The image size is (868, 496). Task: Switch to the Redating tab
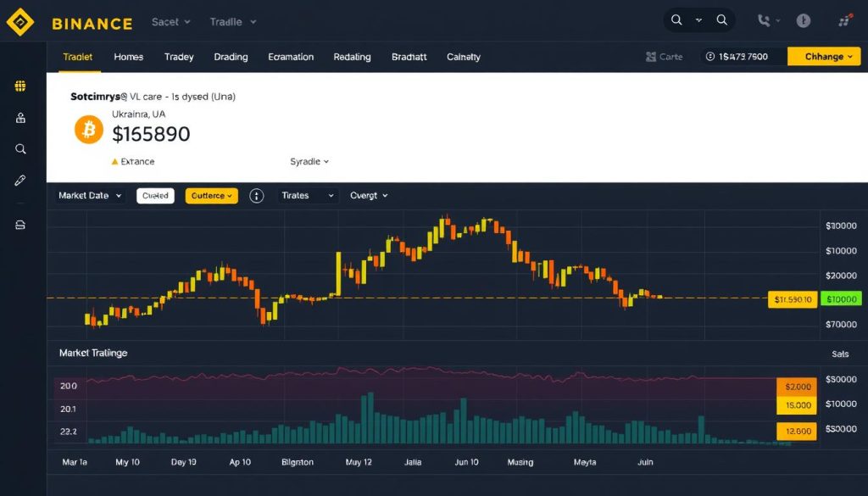352,57
